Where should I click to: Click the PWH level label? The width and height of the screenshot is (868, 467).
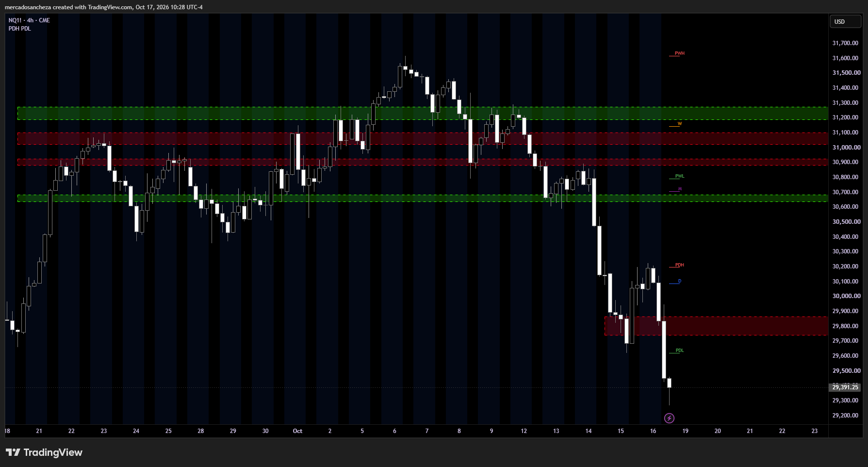coord(680,53)
